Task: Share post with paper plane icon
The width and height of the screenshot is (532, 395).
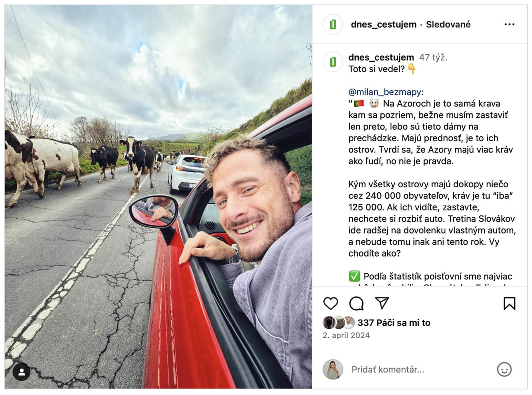Action: (382, 303)
